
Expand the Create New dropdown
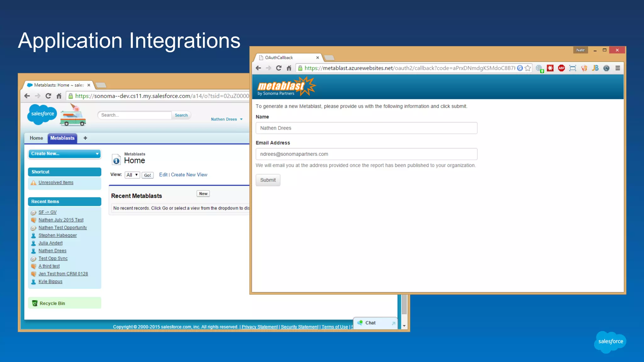65,154
